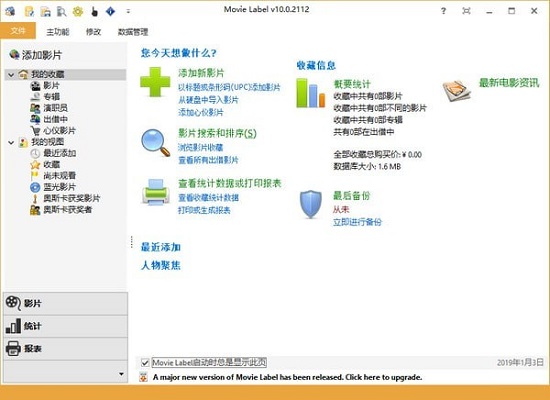Switch to the 数据管理 tab
Viewport: 550px width, 400px height.
pos(133,32)
